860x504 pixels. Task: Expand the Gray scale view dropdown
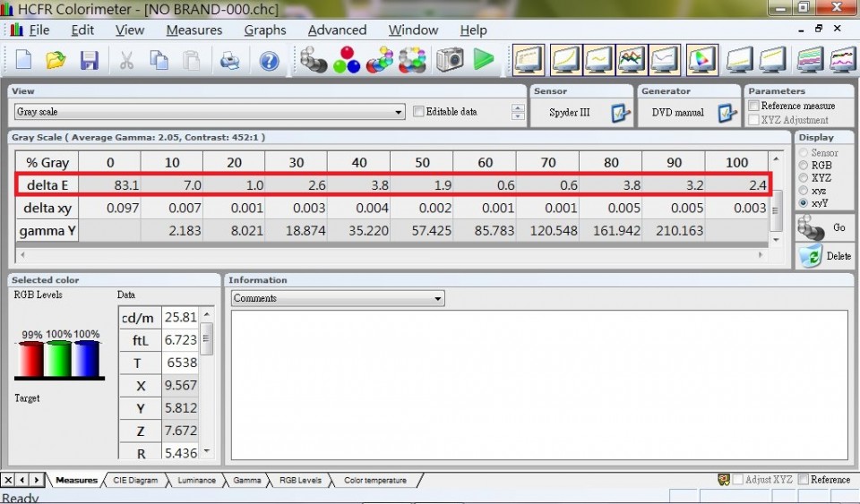399,112
